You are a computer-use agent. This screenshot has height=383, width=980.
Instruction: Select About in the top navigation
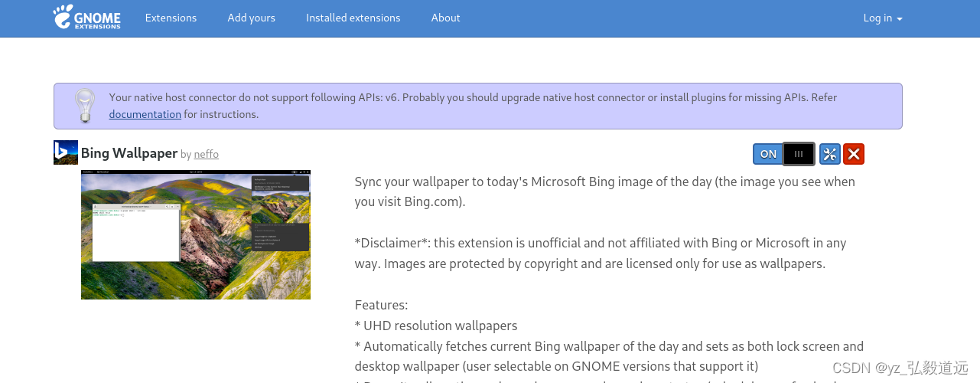(x=445, y=18)
